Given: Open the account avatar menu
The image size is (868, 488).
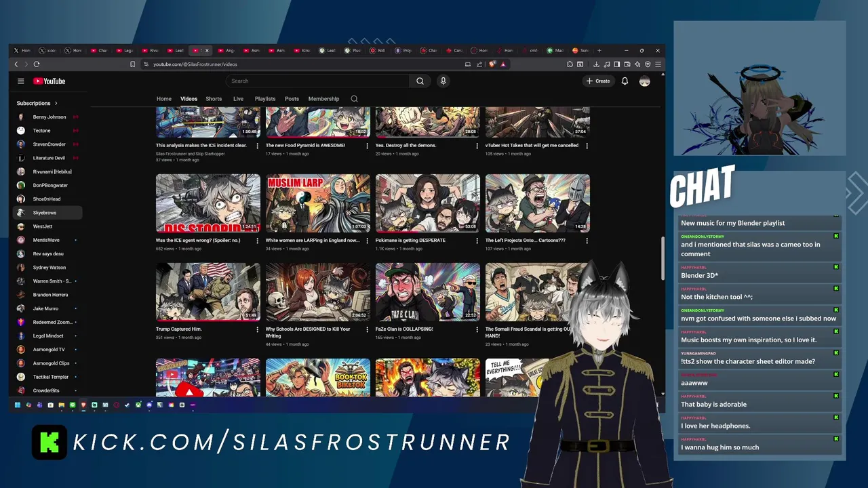Looking at the screenshot, I should point(644,81).
